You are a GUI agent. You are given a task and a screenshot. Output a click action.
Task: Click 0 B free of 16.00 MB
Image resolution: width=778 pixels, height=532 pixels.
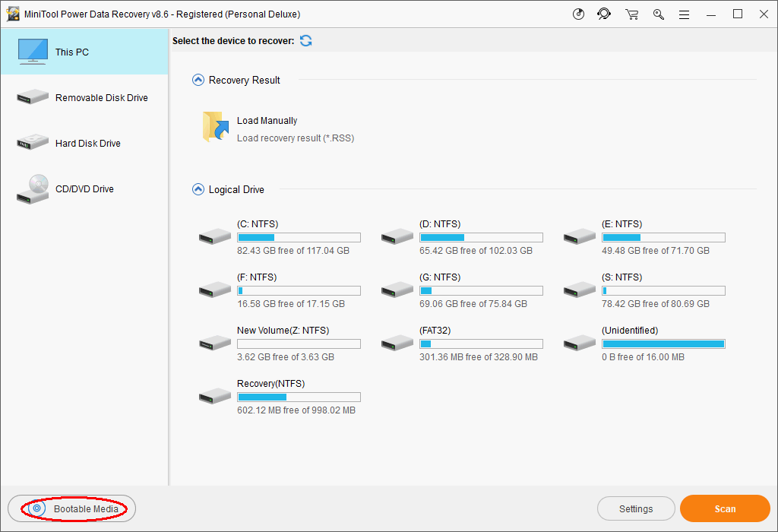click(x=643, y=356)
